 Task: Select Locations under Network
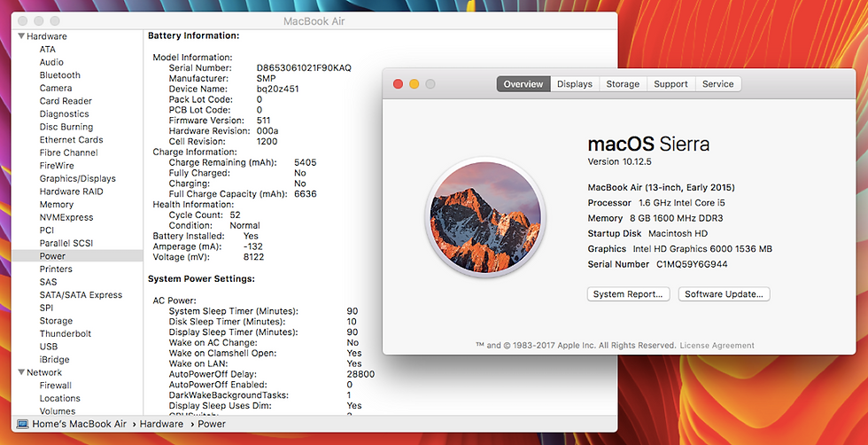pyautogui.click(x=60, y=398)
